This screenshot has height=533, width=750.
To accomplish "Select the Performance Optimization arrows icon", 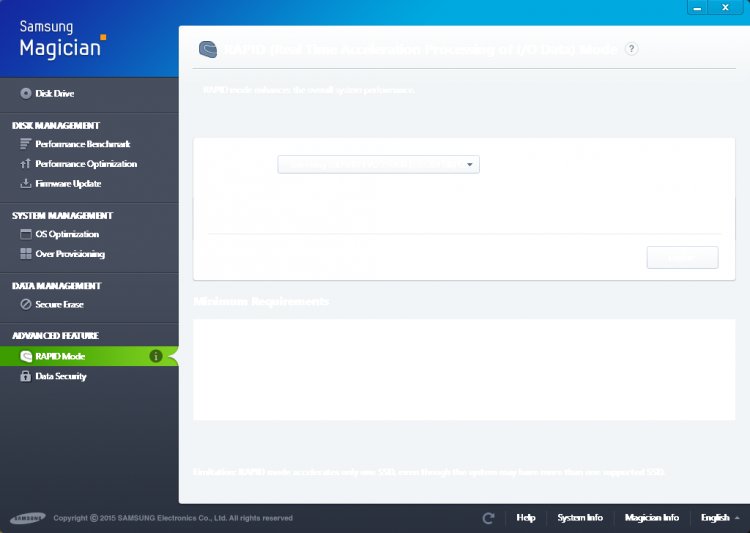I will (26, 164).
